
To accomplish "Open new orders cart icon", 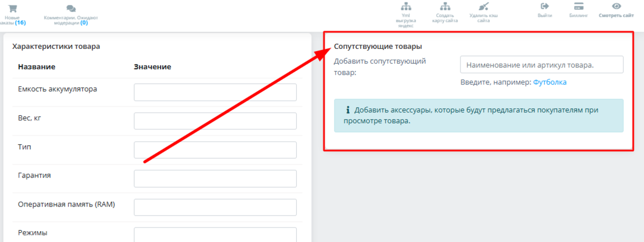I will click(13, 8).
